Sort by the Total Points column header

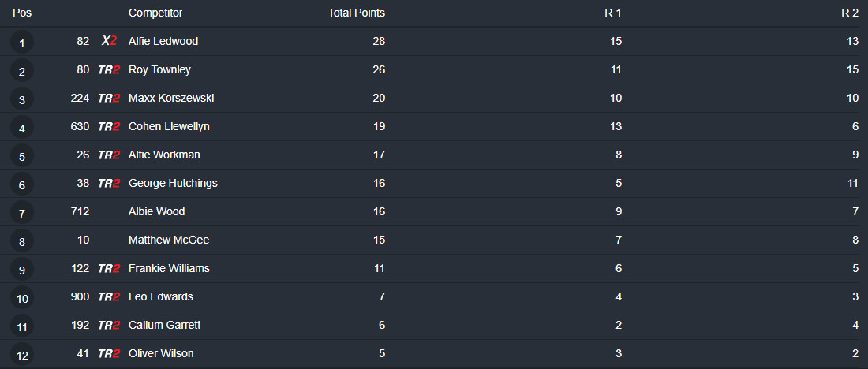356,13
